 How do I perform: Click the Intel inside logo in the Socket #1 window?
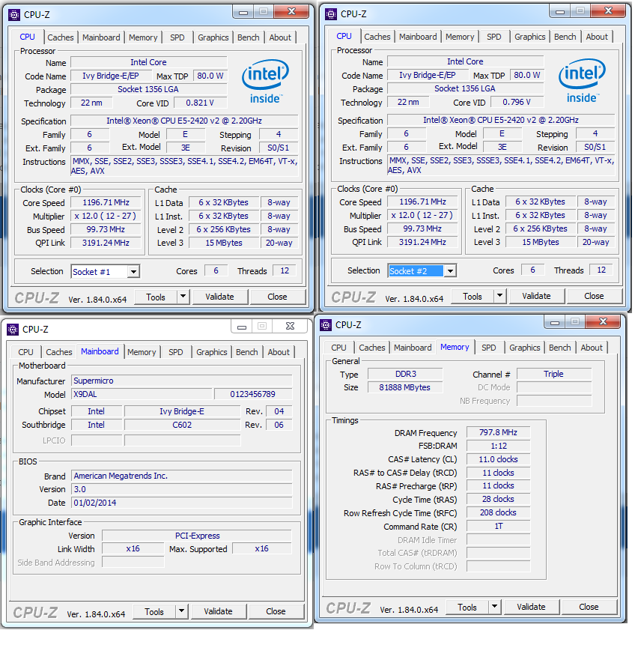tap(265, 81)
